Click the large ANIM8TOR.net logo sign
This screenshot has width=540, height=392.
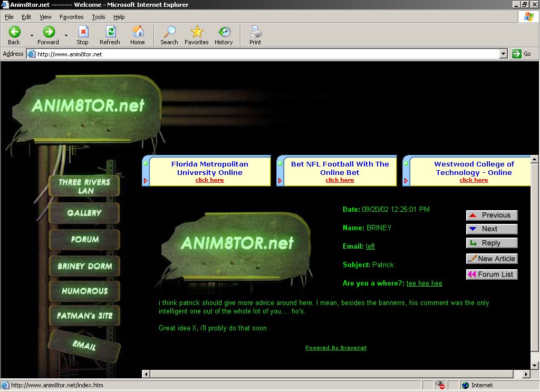pyautogui.click(x=87, y=109)
